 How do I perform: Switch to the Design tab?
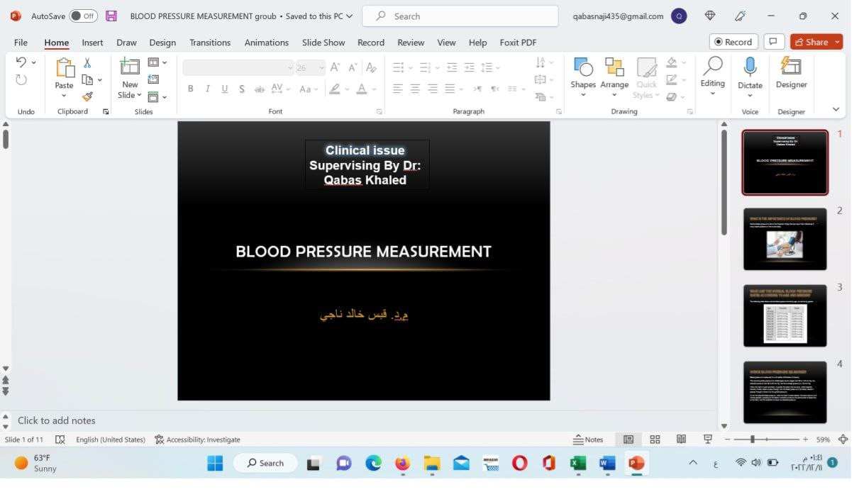(162, 43)
